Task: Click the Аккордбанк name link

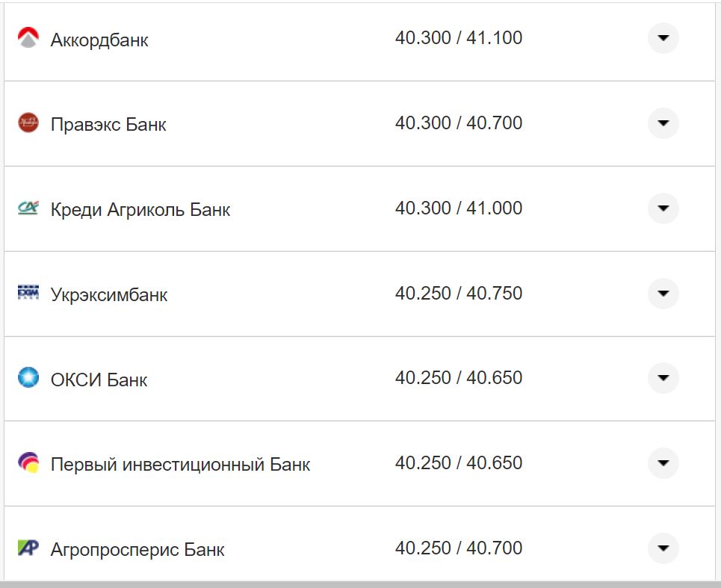Action: coord(101,37)
